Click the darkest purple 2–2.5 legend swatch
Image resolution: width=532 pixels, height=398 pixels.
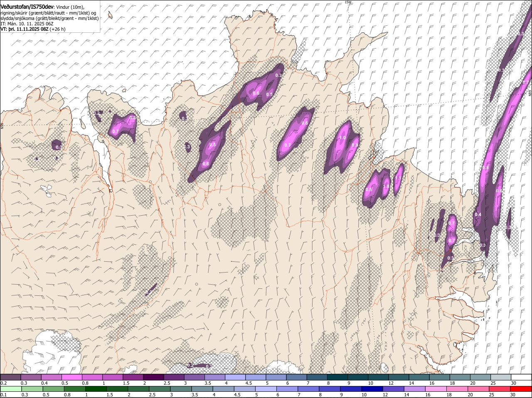(x=153, y=377)
